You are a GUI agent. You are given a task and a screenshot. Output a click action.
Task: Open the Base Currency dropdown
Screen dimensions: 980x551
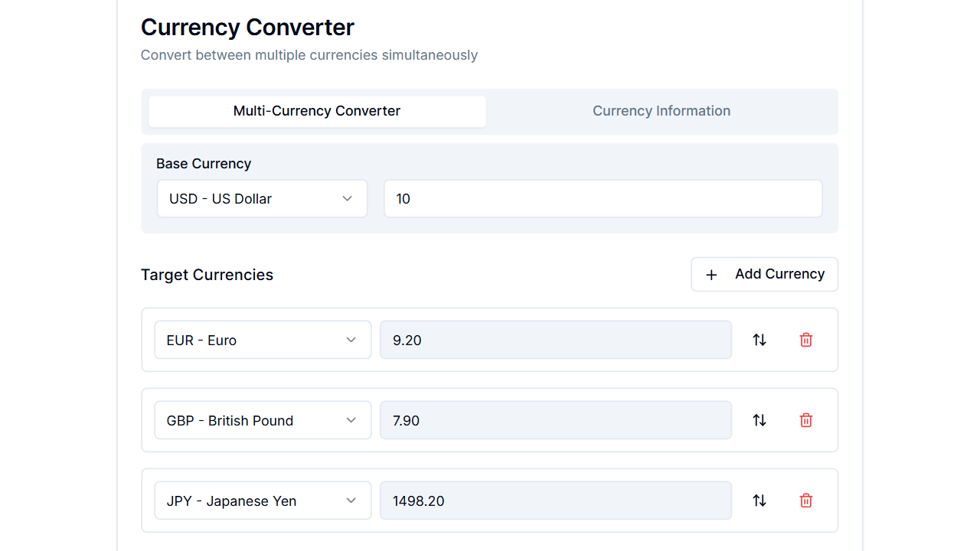pos(262,198)
